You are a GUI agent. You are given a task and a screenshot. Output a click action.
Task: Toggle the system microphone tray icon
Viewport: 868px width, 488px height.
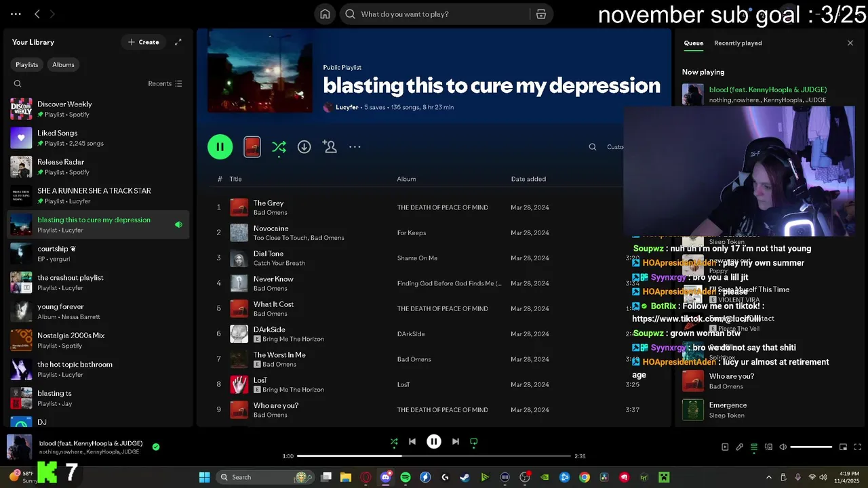(x=797, y=477)
